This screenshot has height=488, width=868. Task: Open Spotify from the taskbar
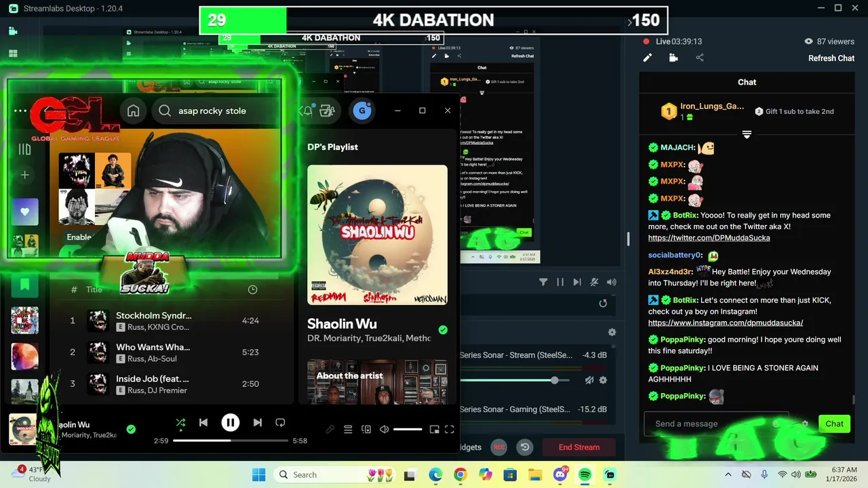(x=585, y=474)
